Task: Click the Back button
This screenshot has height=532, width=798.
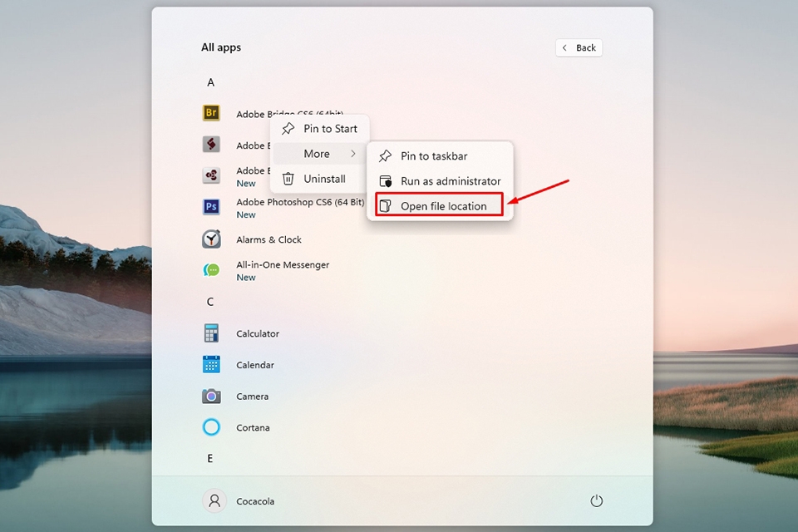Action: 579,47
